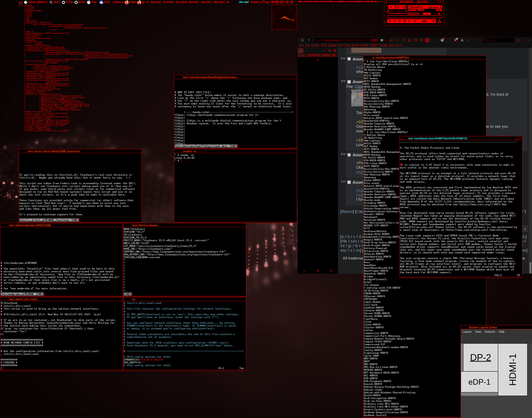532x418 pixels.
Task: Open the RM bookmarks folder
Action: (364, 45)
